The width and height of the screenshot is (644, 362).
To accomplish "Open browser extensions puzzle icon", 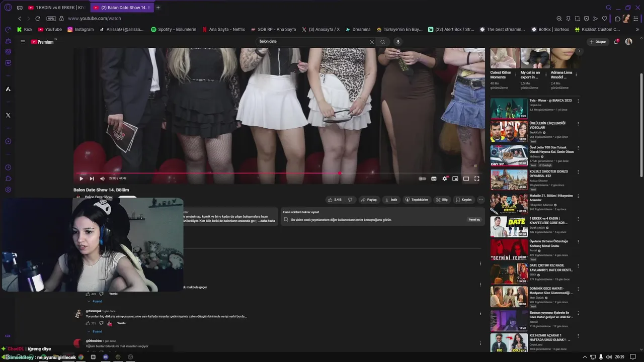I will 617,19.
